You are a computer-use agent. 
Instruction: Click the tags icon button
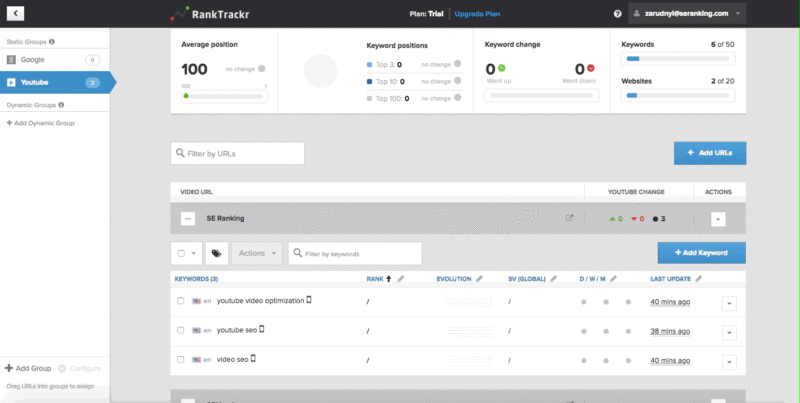tap(215, 253)
